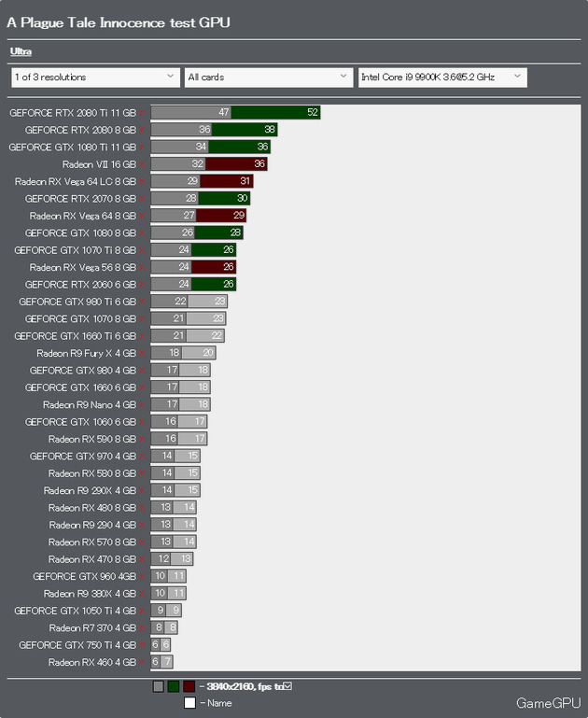The width and height of the screenshot is (588, 718).
Task: Remove Radeon RX 590 8 GB from chart
Action: pos(142,439)
